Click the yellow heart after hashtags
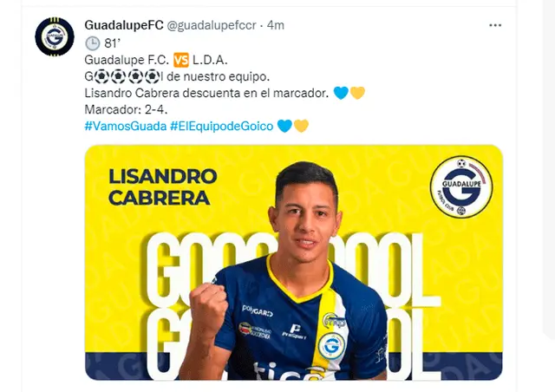This screenshot has height=392, width=555. coord(301,126)
